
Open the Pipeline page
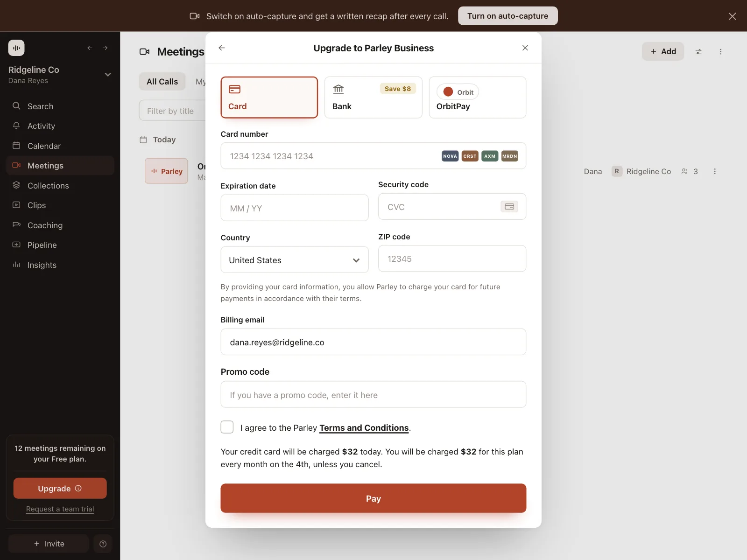(x=60, y=245)
